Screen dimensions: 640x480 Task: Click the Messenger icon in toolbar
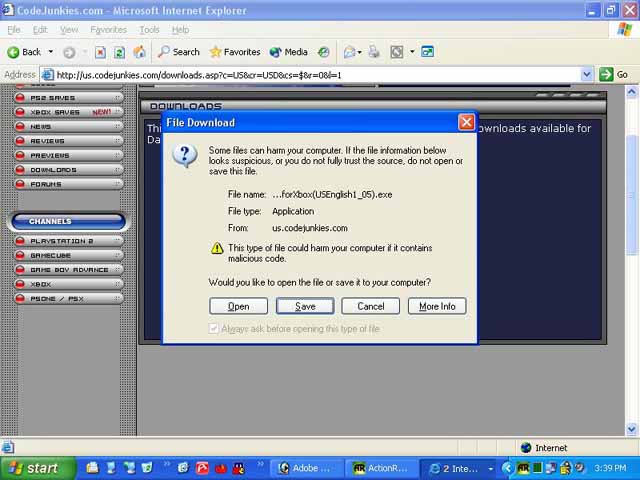(x=427, y=52)
